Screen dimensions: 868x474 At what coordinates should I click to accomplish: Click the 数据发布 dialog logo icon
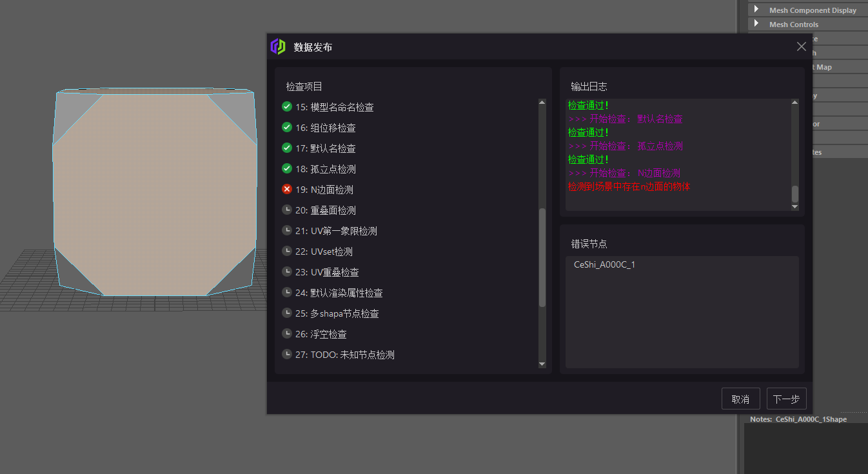pyautogui.click(x=278, y=46)
